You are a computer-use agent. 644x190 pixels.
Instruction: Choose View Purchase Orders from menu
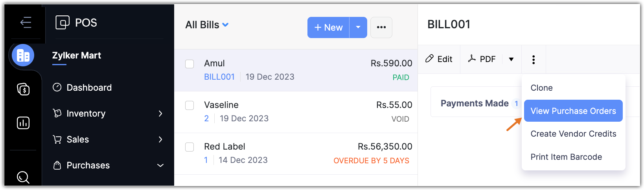tap(573, 111)
